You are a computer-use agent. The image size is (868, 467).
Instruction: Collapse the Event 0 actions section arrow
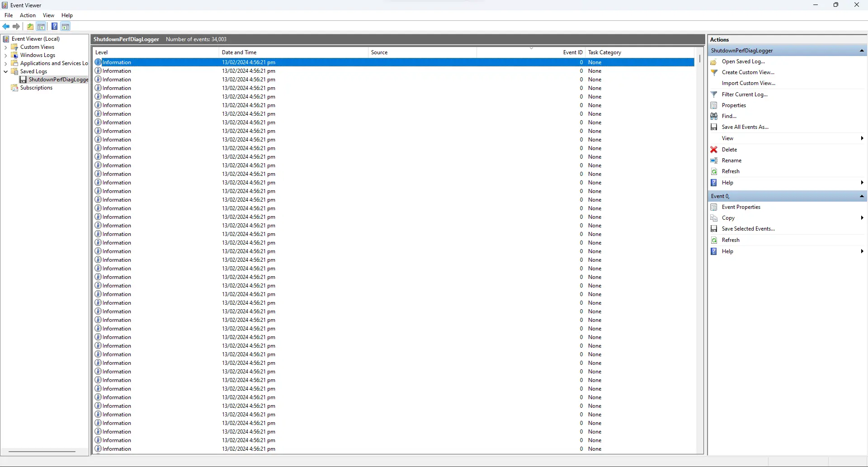coord(862,196)
